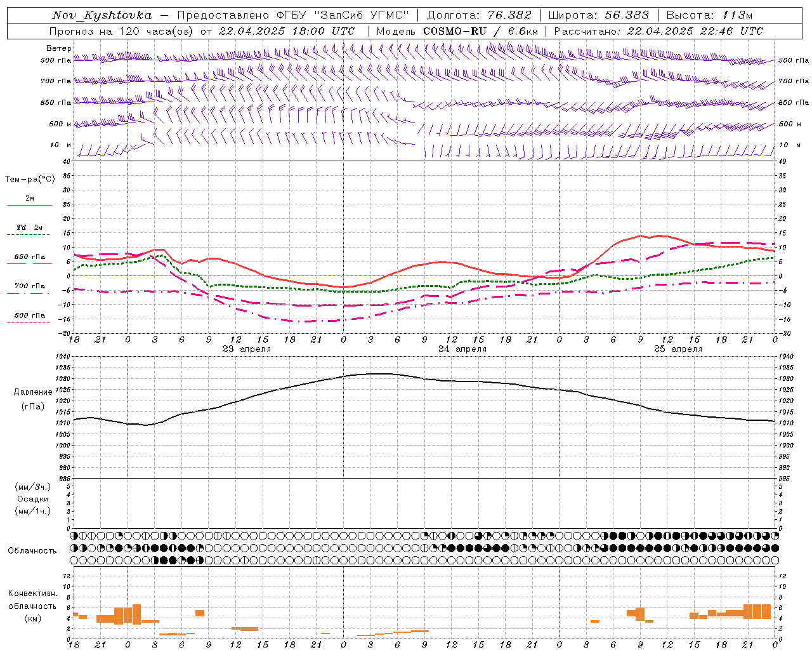Viewport: 812px width, 650px height.
Task: Select the "Долгота: 76.382" header field
Action: 480,15
